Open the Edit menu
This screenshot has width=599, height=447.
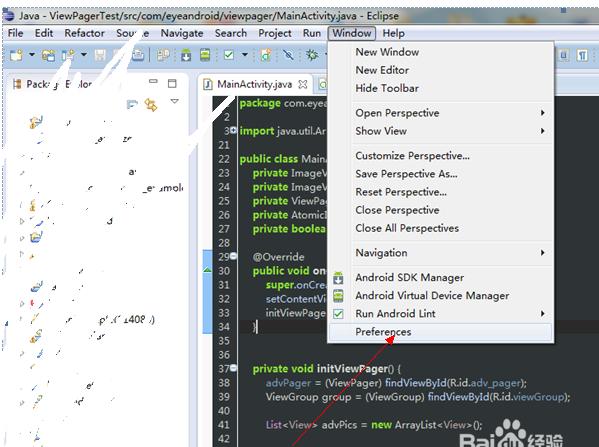tap(44, 33)
